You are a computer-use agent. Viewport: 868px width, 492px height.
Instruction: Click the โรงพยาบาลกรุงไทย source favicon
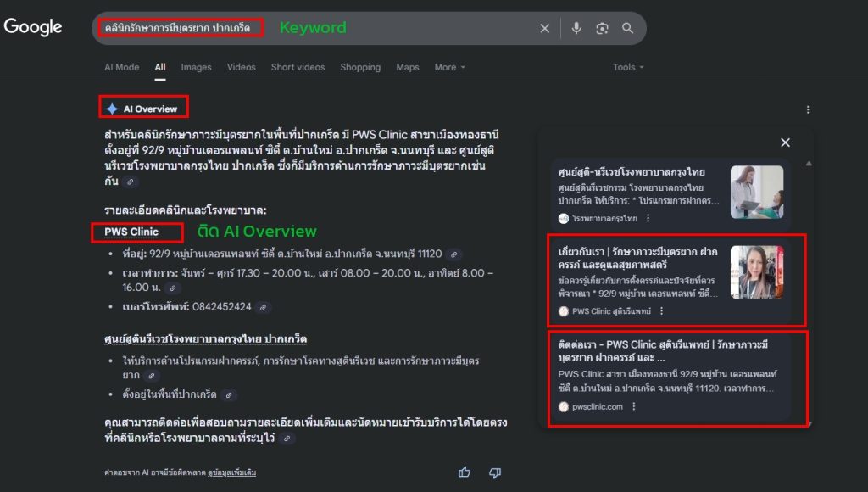pos(564,218)
